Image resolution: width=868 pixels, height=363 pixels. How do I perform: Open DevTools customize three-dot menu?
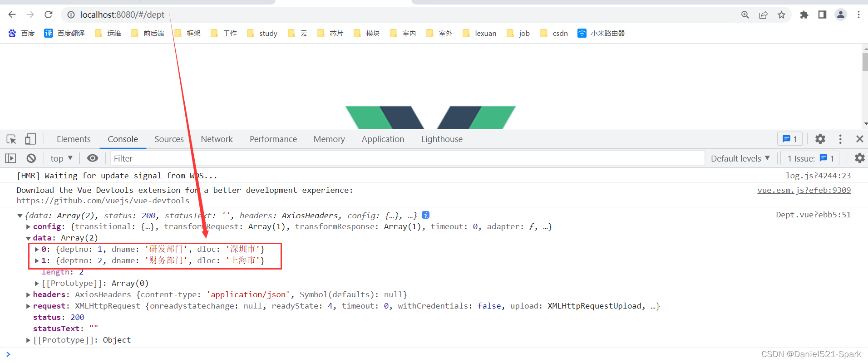(840, 139)
